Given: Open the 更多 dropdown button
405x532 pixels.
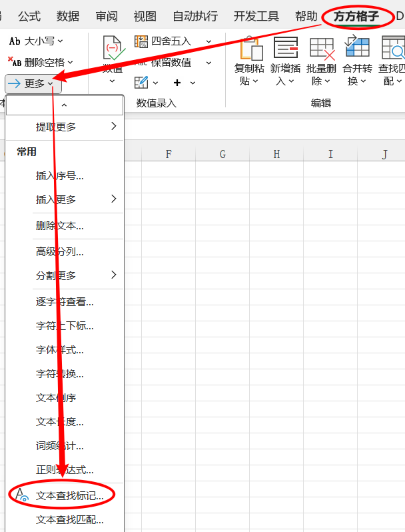Looking at the screenshot, I should point(33,83).
